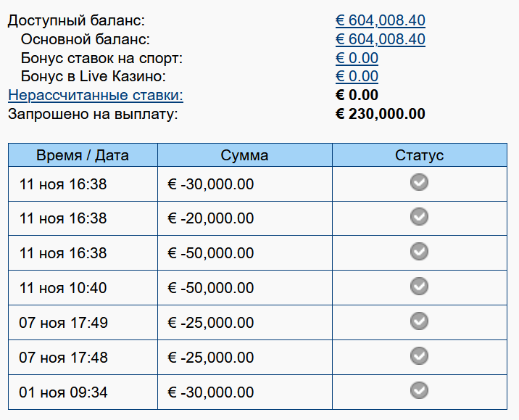This screenshot has width=519, height=420.
Task: Click status checkmark for the €-20,000.00 row
Action: (419, 216)
